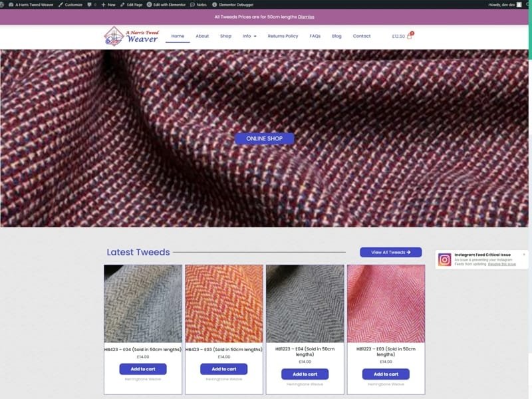Open the comments bubble in admin bar

[x=91, y=5]
